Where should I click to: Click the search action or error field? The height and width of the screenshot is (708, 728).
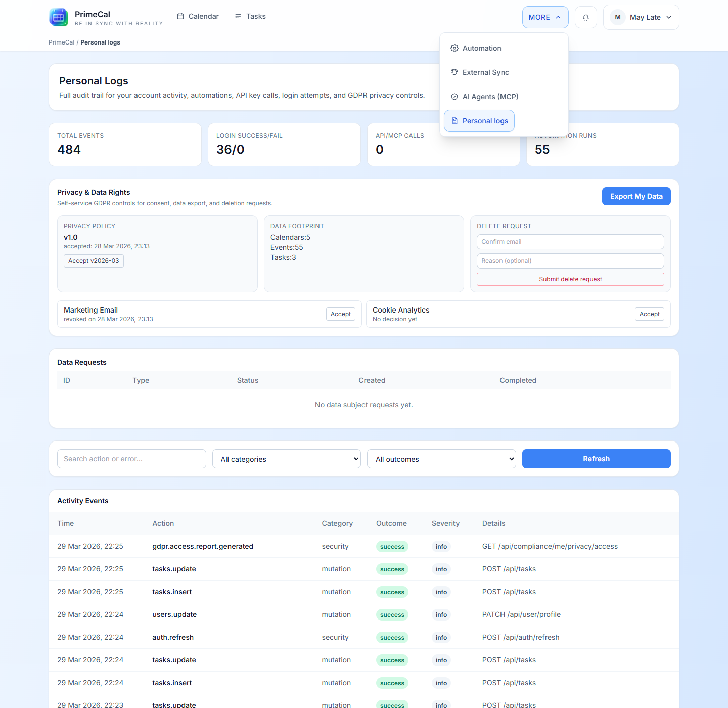pyautogui.click(x=131, y=459)
